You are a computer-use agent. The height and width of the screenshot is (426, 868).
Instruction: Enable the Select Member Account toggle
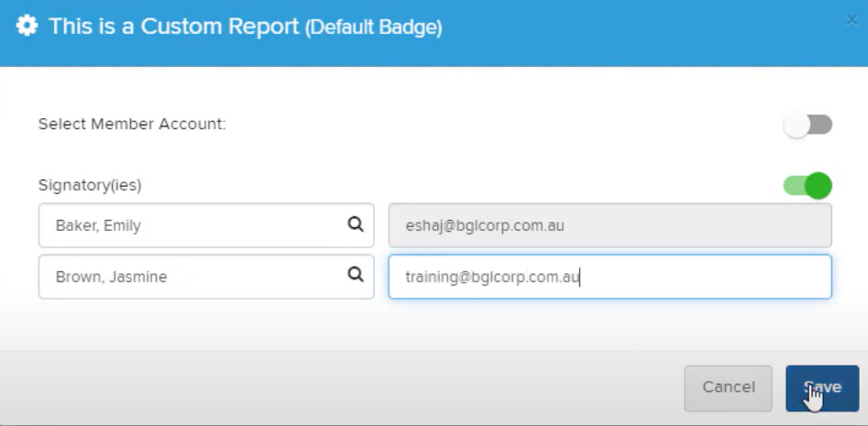[x=808, y=125]
